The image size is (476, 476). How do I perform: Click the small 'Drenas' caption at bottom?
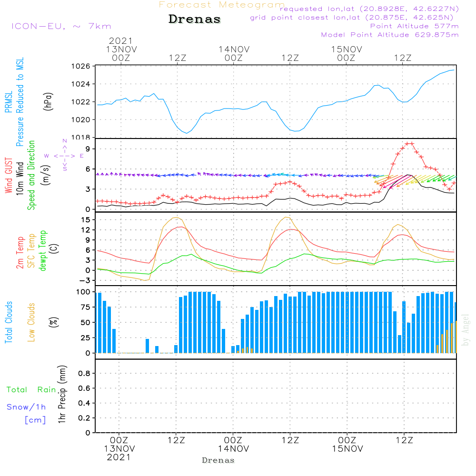coord(218,460)
